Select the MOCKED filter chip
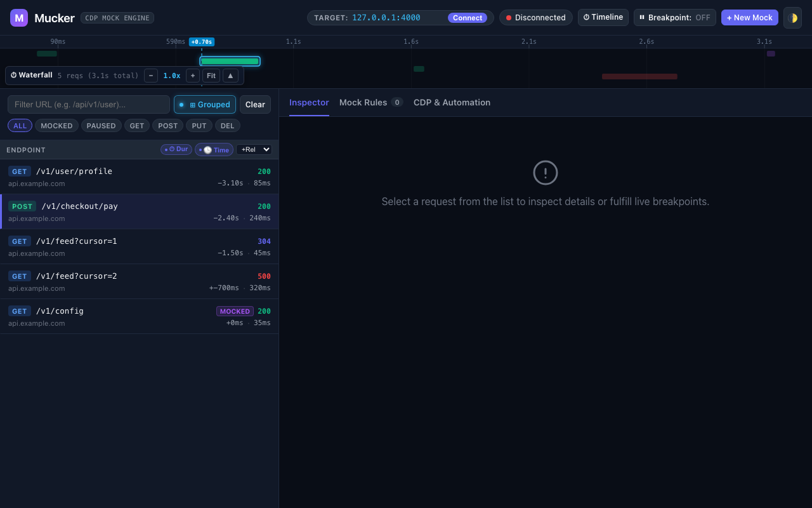 pos(57,126)
